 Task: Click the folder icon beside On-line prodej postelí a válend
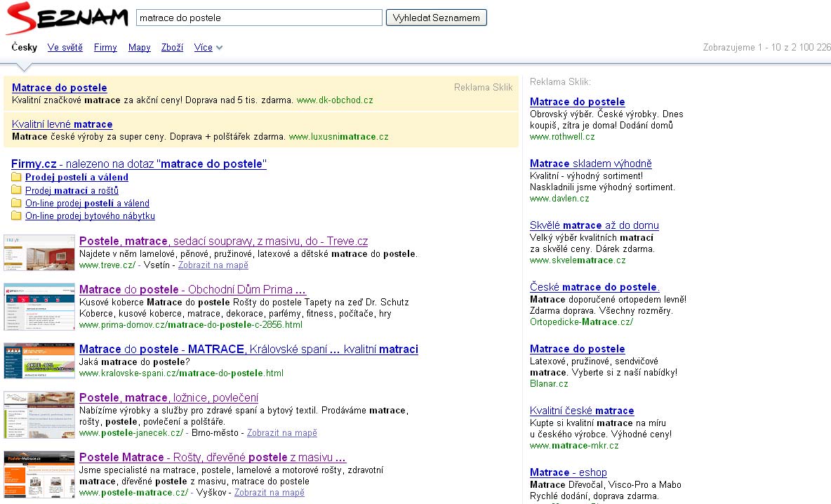(x=16, y=203)
